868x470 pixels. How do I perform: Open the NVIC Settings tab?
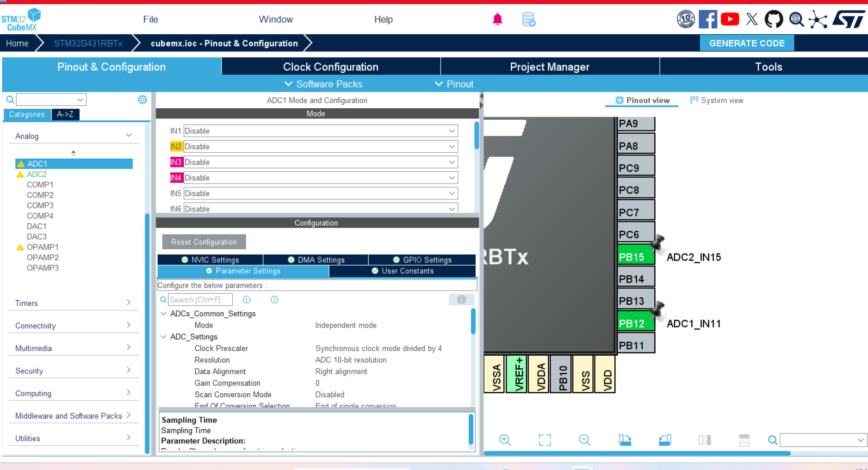(x=211, y=260)
